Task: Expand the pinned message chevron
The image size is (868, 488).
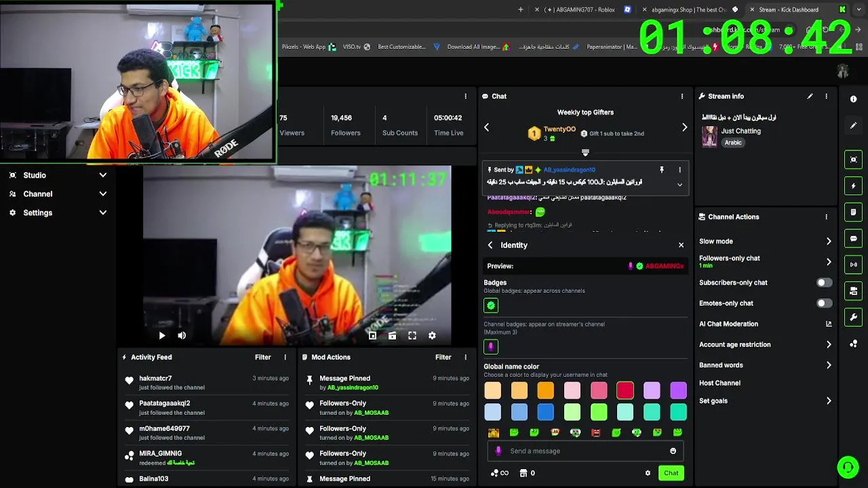Action: [679, 184]
